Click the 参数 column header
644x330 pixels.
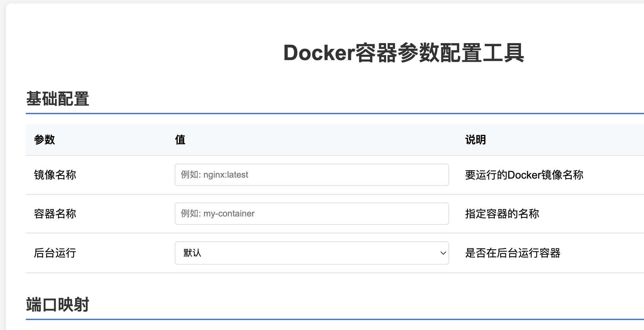44,140
